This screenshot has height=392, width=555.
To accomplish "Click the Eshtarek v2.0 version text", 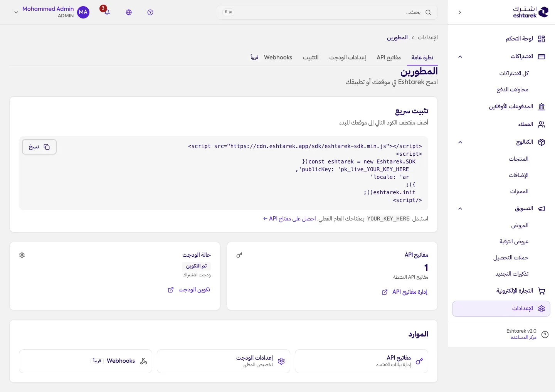I will pos(521,331).
